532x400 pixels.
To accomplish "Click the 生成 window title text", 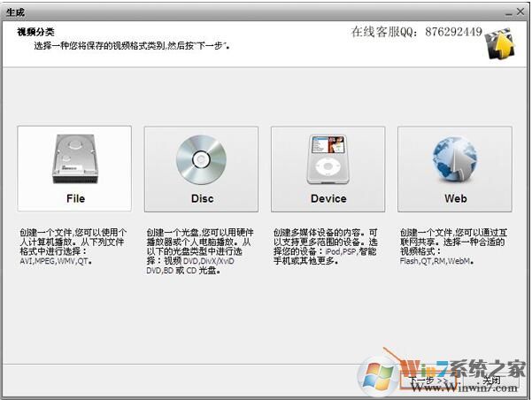I will tap(15, 12).
